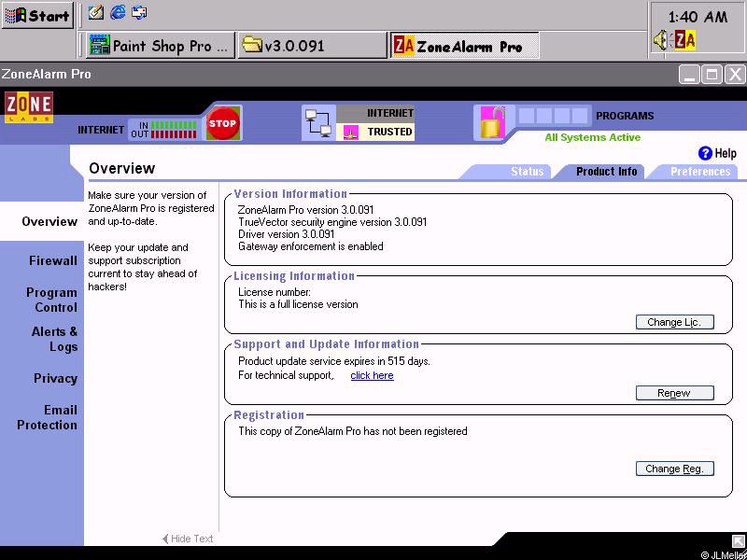Viewport: 747px width, 560px height.
Task: Click the Change Reg. button
Action: pyautogui.click(x=674, y=469)
